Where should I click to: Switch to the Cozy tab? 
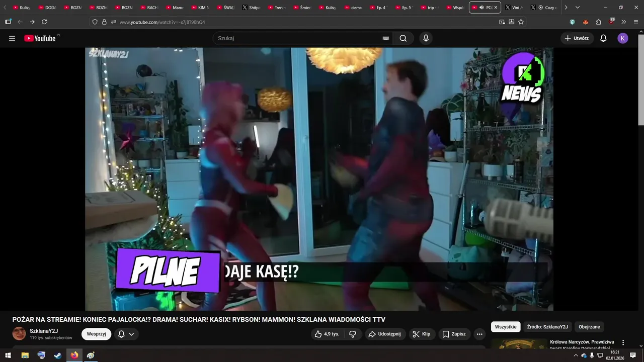[544, 8]
